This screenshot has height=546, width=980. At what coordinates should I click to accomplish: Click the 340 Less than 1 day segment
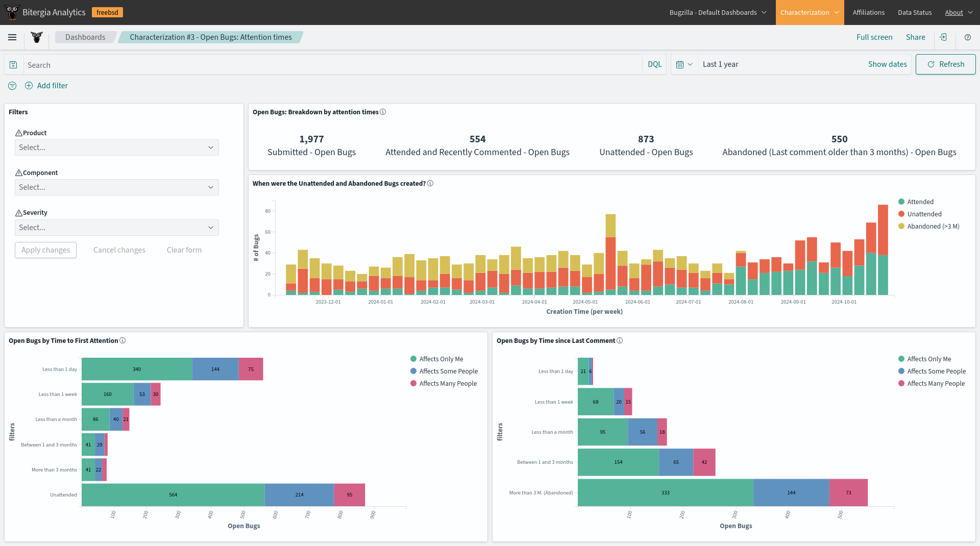coord(137,369)
